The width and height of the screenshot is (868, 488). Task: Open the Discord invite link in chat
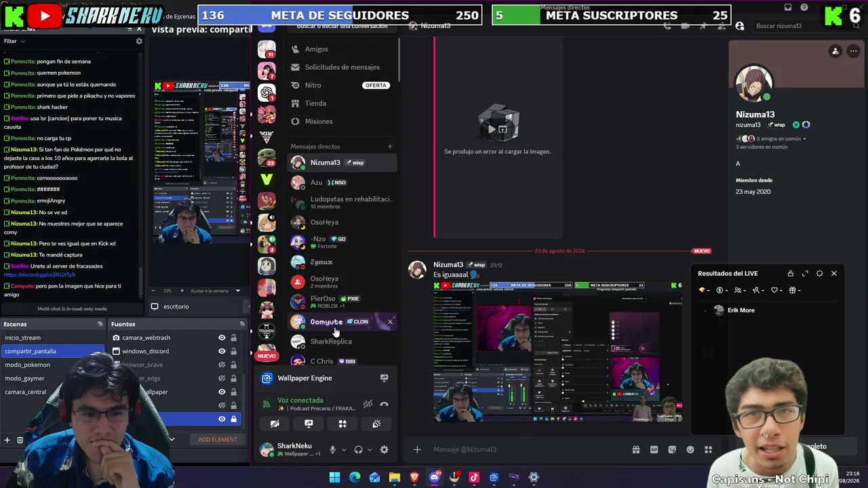coord(39,274)
